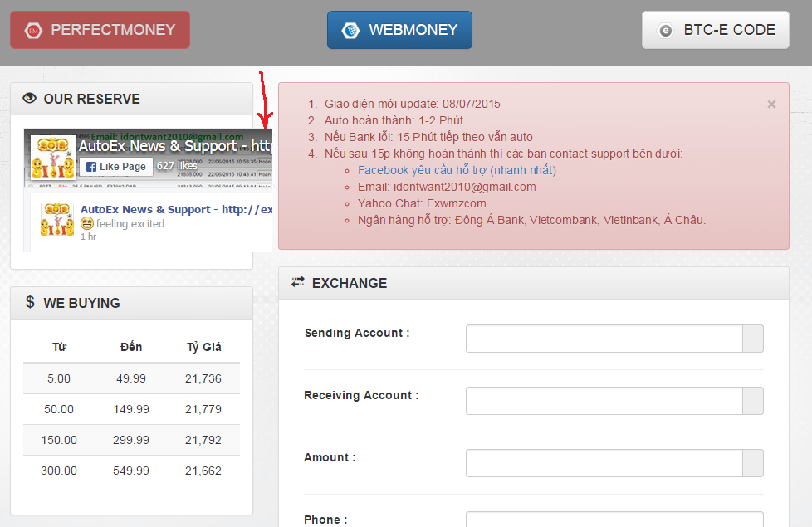
Task: Click the 627 likes count
Action: pyautogui.click(x=177, y=166)
